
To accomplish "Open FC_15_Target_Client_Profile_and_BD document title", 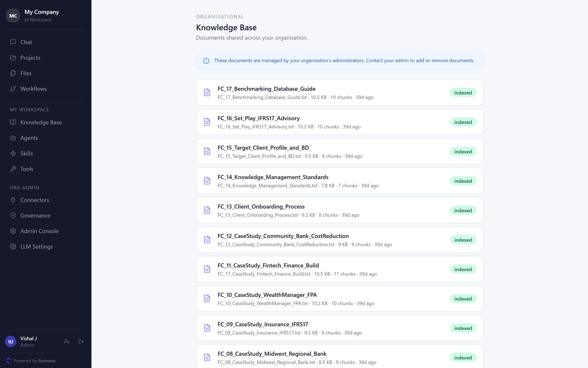I will click(263, 148).
